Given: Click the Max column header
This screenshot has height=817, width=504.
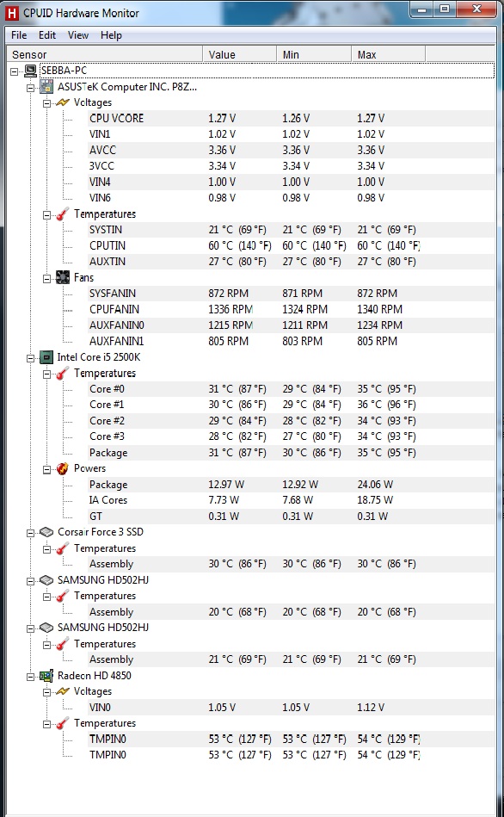Looking at the screenshot, I should click(x=389, y=55).
